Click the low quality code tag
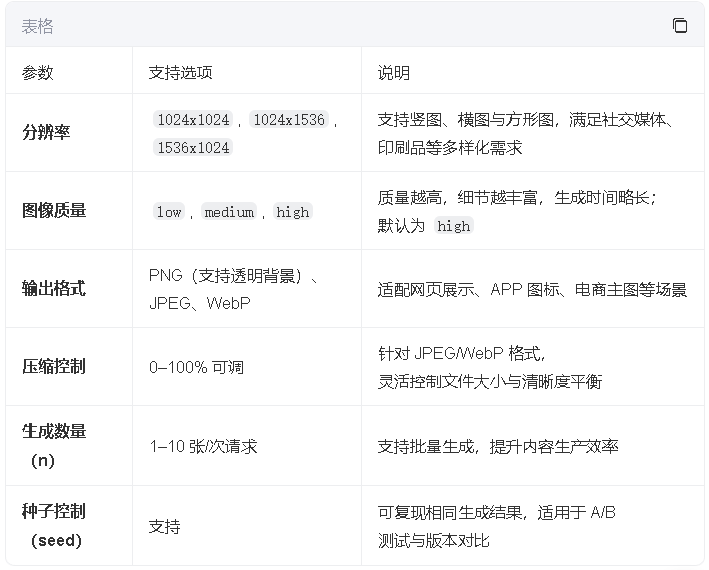The image size is (709, 570). point(169,212)
